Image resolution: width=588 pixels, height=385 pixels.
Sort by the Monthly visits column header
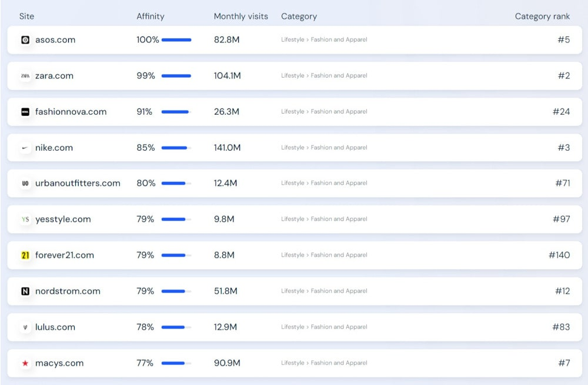tap(240, 16)
